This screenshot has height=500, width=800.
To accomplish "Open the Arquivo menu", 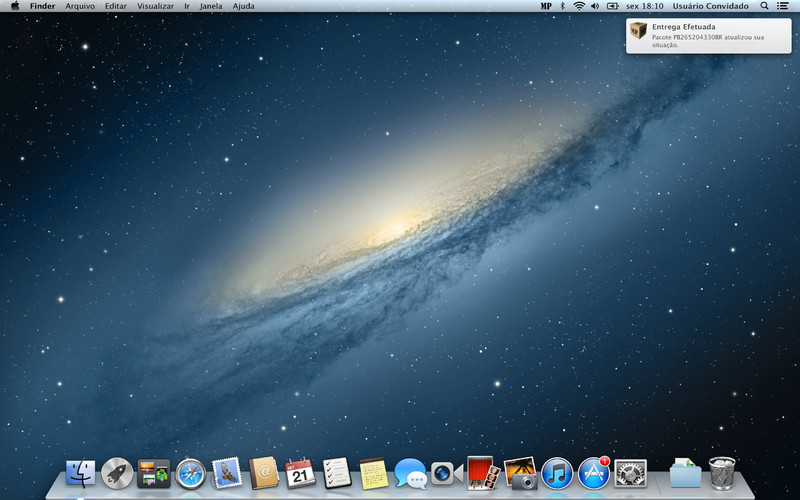I will [80, 6].
